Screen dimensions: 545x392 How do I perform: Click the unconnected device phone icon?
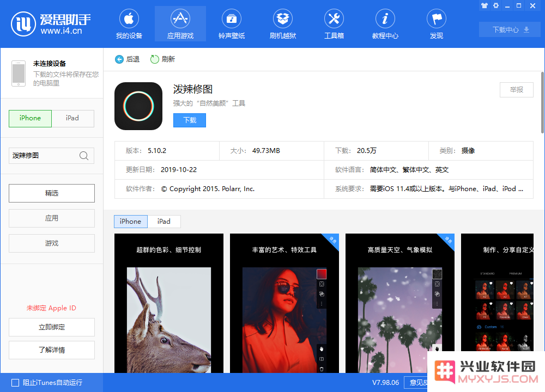click(x=19, y=73)
